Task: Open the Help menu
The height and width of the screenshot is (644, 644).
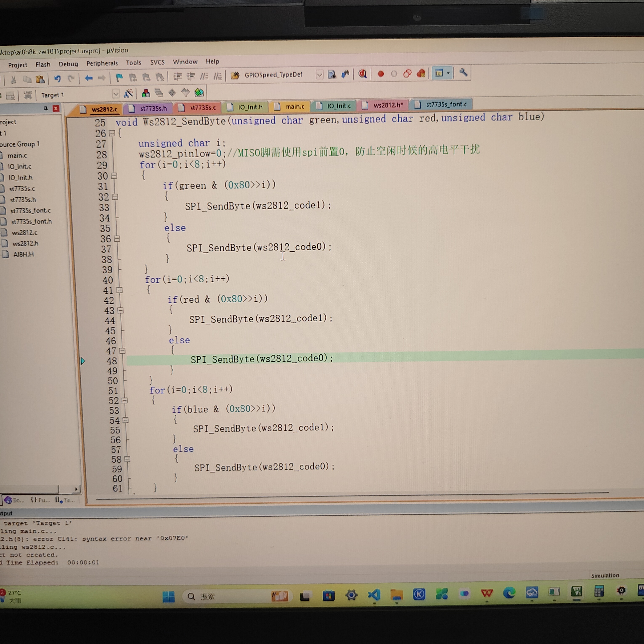Action: point(212,61)
